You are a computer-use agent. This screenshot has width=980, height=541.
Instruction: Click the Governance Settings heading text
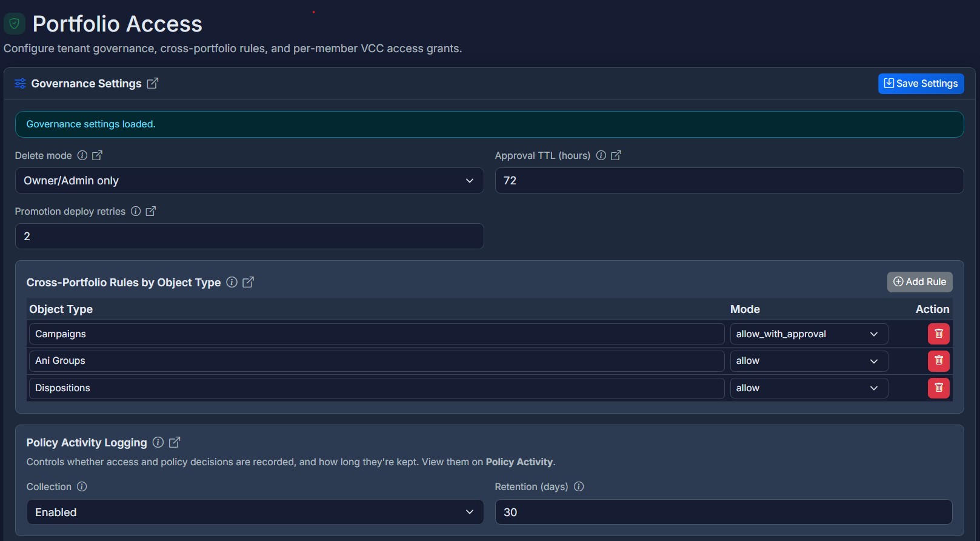86,84
